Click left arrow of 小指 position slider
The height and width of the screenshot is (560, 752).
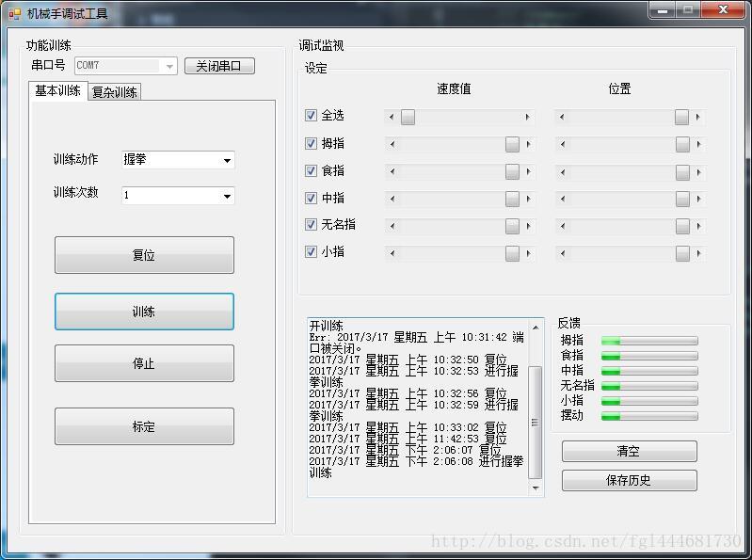click(563, 253)
